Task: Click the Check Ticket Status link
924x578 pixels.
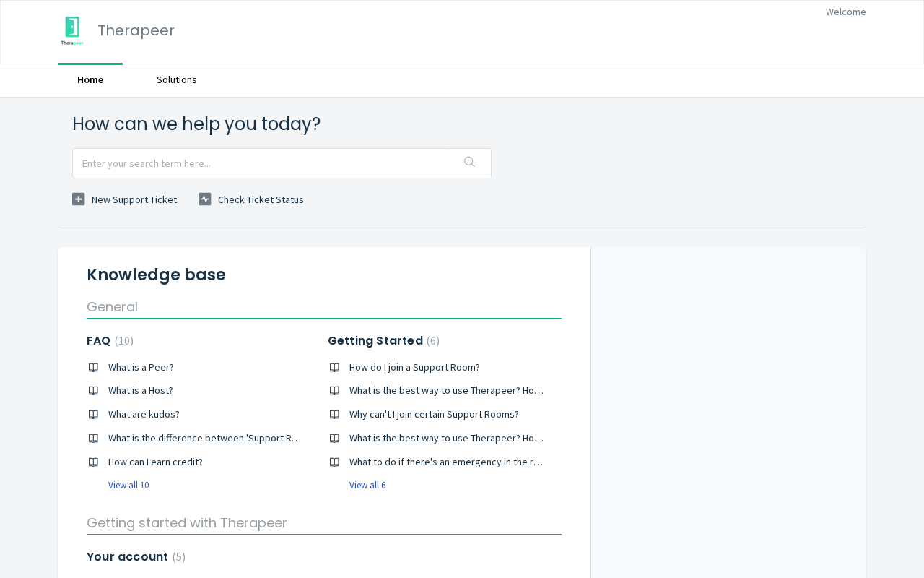Action: (261, 200)
